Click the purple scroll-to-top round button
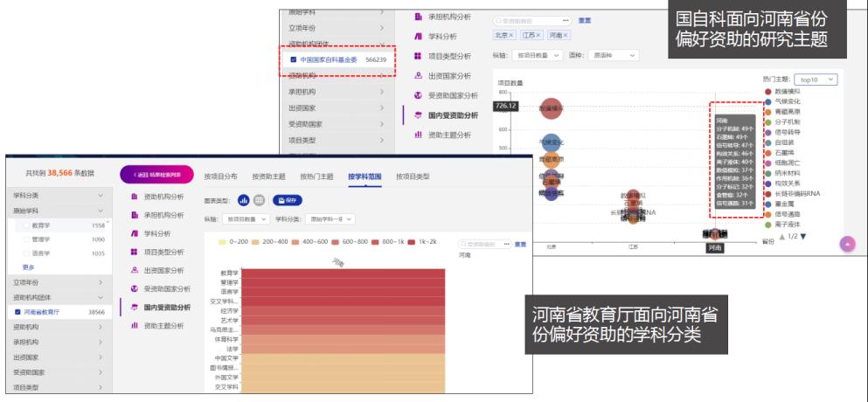The height and width of the screenshot is (402, 868). pos(846,246)
